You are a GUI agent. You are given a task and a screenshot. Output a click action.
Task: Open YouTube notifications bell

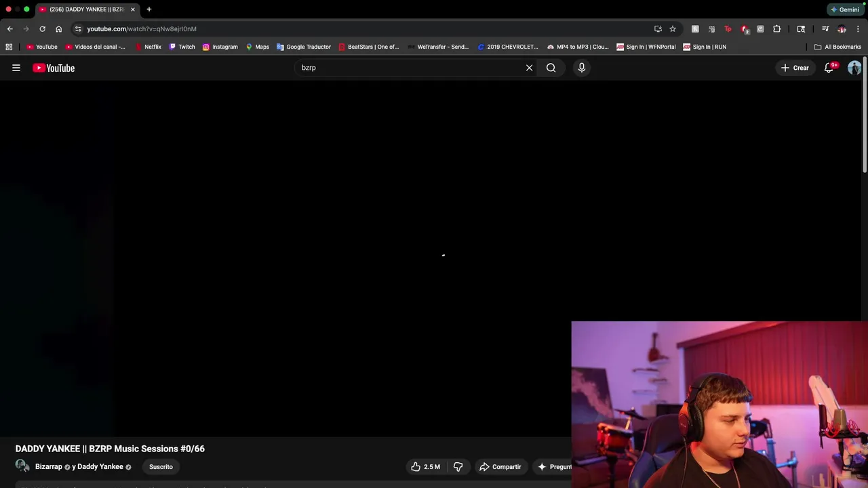tap(829, 68)
